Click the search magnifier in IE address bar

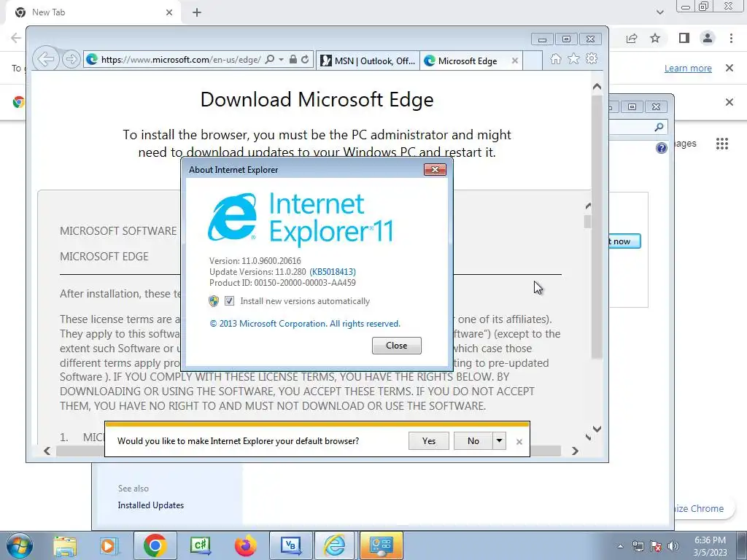[x=270, y=60]
